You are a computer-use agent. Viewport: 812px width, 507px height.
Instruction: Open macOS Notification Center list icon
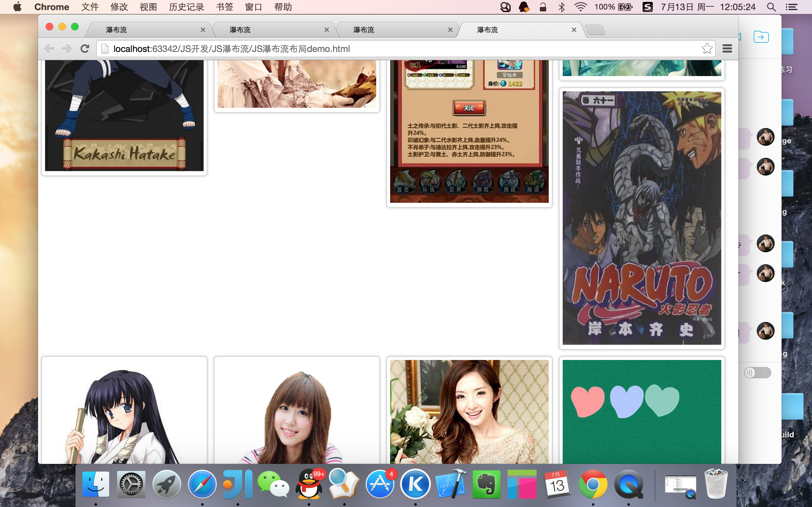[x=791, y=7]
